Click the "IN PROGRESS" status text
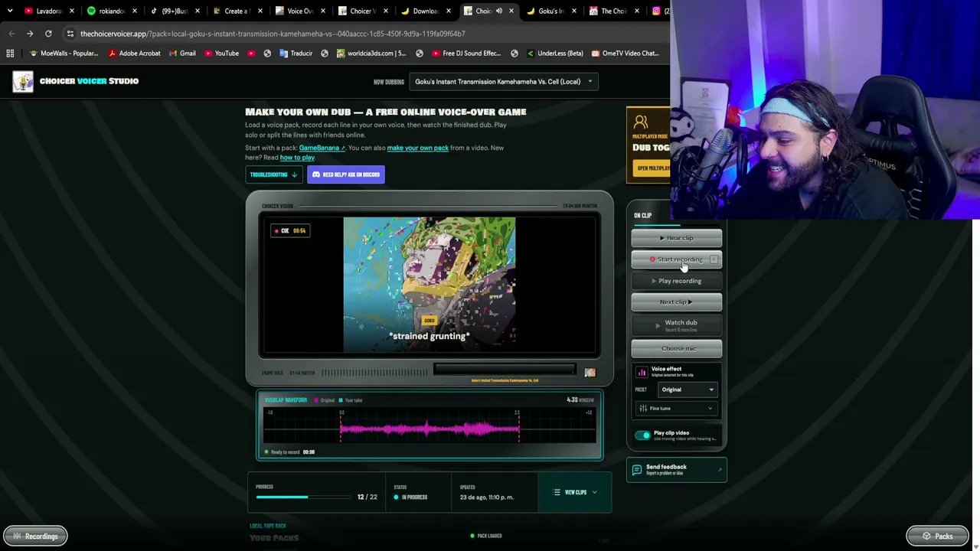This screenshot has height=551, width=980. click(x=414, y=497)
